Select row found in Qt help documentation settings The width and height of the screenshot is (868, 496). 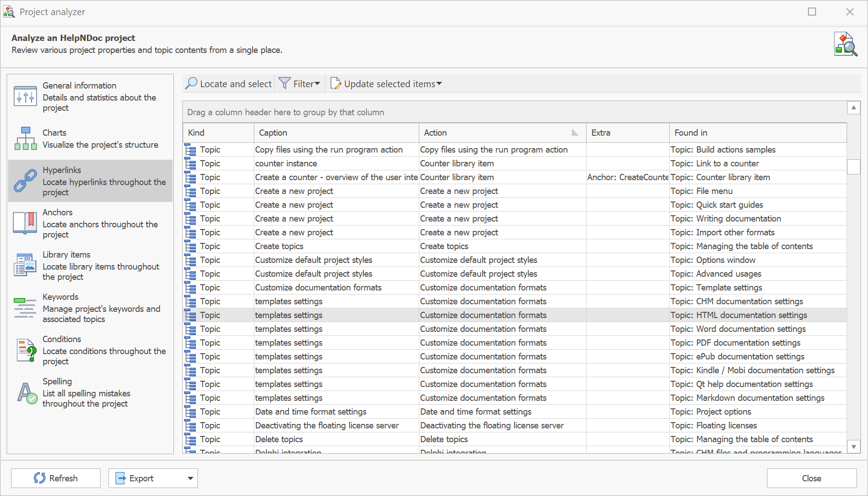[x=515, y=384]
